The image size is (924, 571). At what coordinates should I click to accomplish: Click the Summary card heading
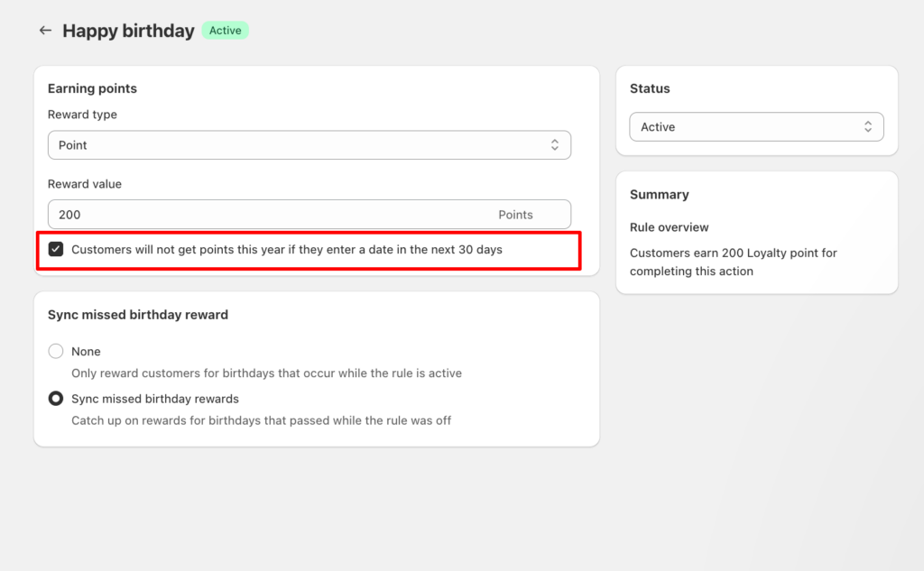659,195
